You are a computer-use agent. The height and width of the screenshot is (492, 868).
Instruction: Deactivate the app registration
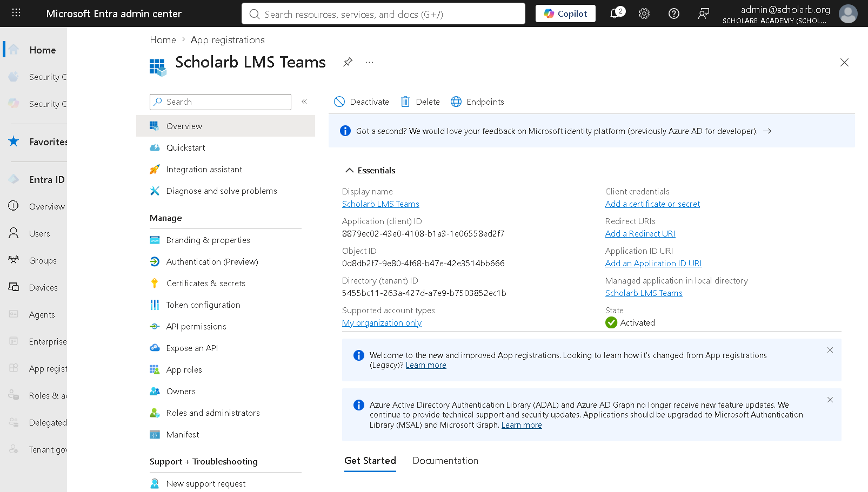point(362,102)
